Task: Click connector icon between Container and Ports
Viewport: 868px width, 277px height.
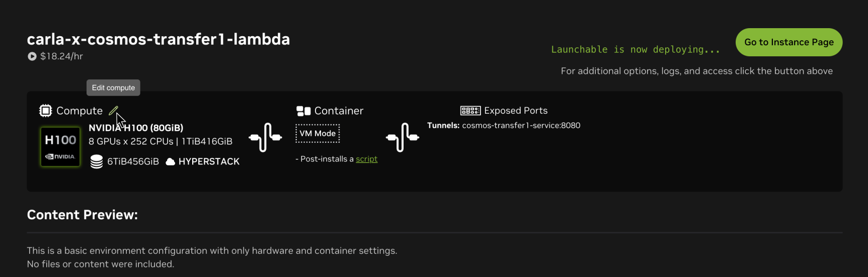Action: 403,137
